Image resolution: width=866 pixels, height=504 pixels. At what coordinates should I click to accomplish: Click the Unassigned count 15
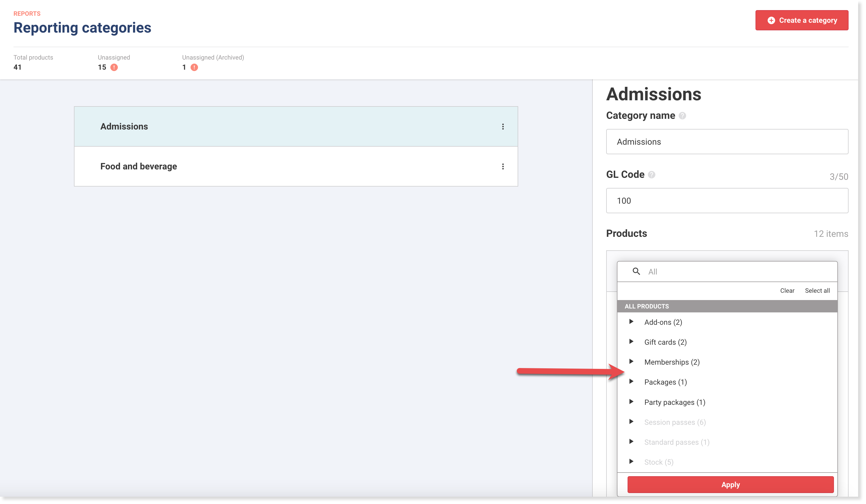102,67
